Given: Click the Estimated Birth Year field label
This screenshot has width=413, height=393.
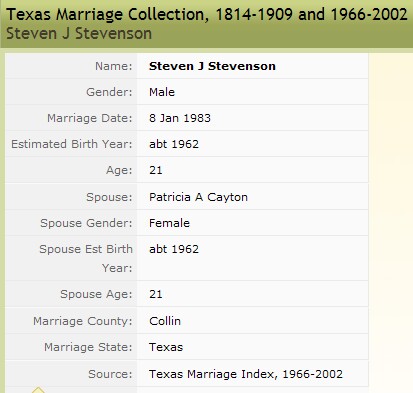Looking at the screenshot, I should tap(72, 144).
